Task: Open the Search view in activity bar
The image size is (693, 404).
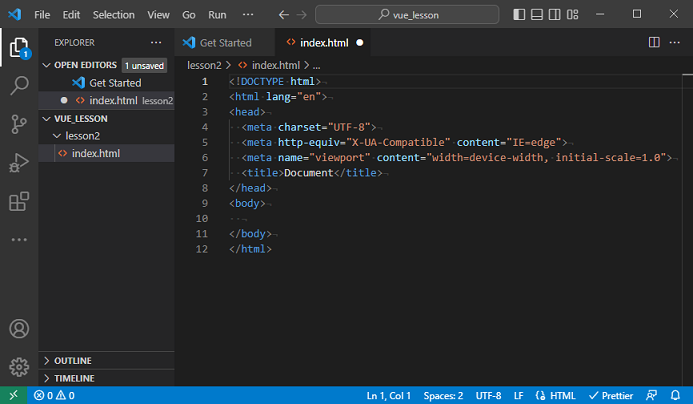Action: pyautogui.click(x=19, y=85)
